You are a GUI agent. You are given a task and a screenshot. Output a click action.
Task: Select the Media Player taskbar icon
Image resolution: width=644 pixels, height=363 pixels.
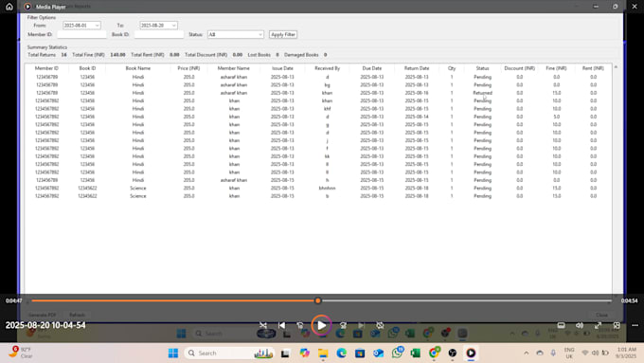pos(471,354)
